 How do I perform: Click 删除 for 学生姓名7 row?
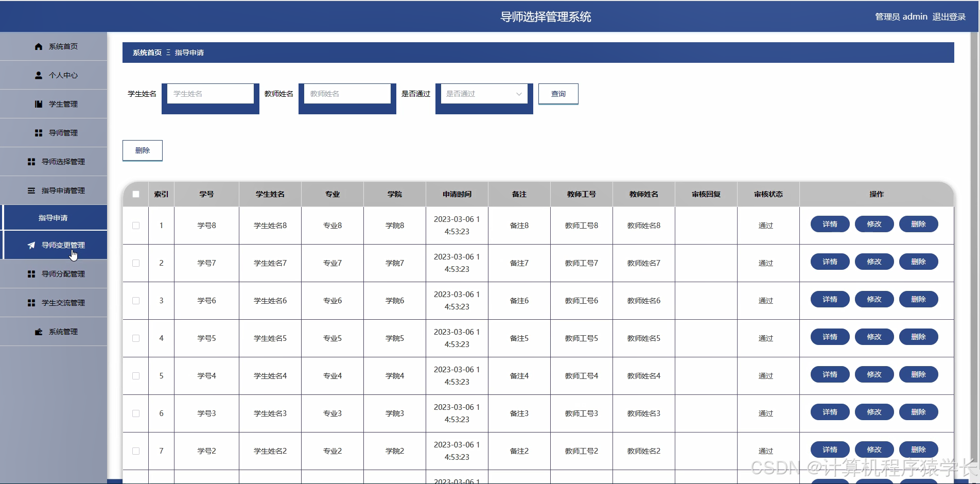pyautogui.click(x=919, y=262)
